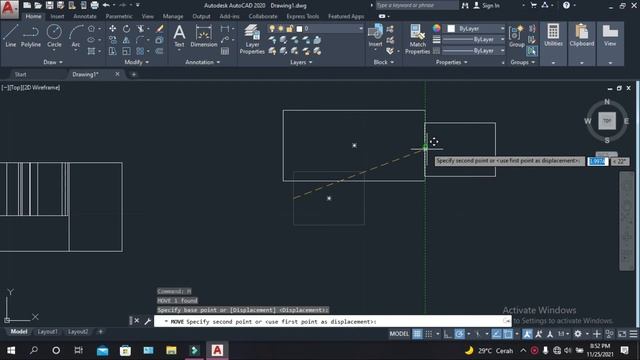640x360 pixels.
Task: Click the Insert block icon
Action: point(375,35)
